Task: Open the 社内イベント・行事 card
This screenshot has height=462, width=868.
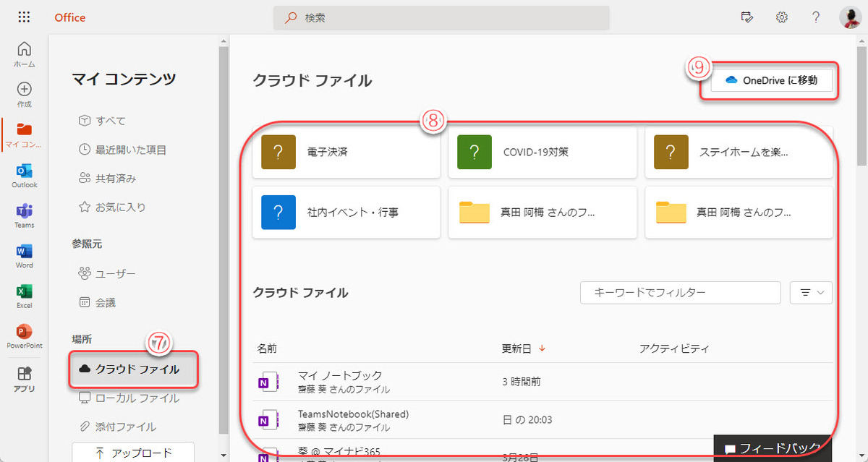Action: coord(346,213)
